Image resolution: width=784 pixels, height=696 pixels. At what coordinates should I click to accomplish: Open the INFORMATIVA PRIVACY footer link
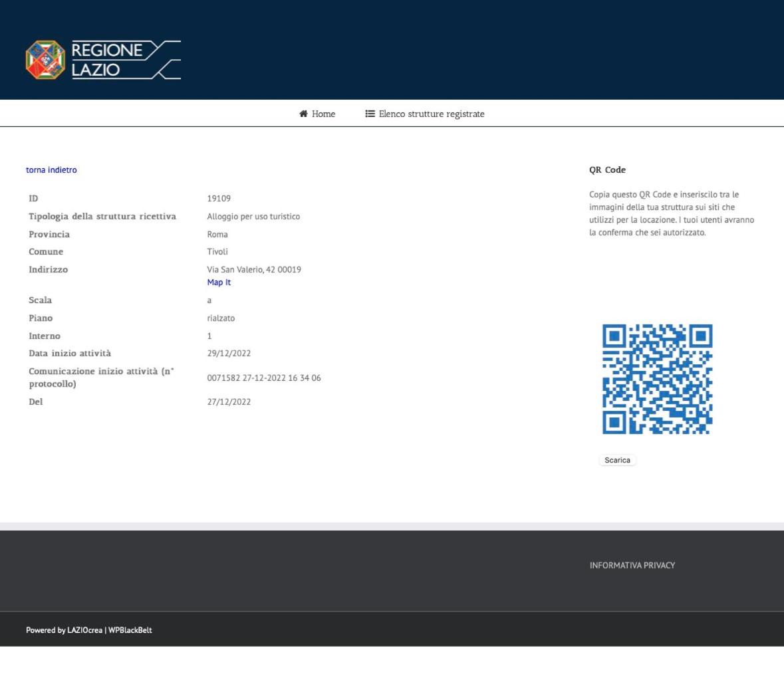(x=632, y=566)
